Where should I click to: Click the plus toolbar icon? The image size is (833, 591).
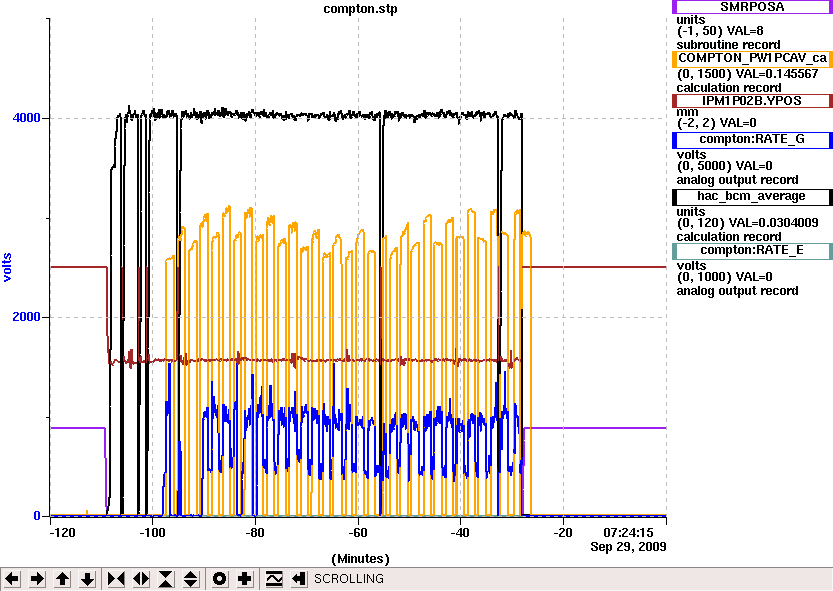244,579
